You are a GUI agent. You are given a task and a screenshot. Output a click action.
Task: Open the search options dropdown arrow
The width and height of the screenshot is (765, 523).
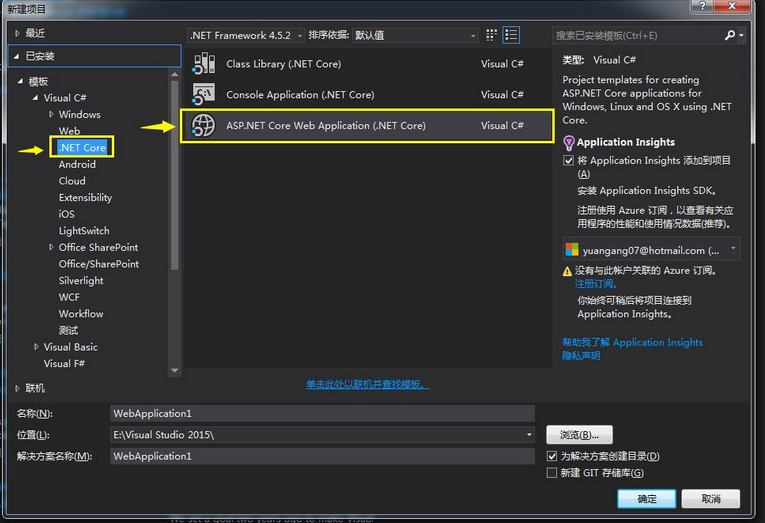[x=741, y=35]
